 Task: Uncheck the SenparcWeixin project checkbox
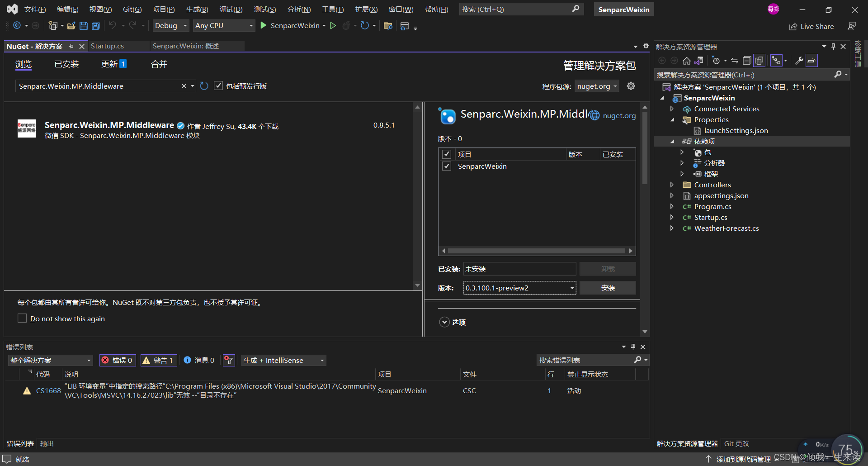coord(447,166)
